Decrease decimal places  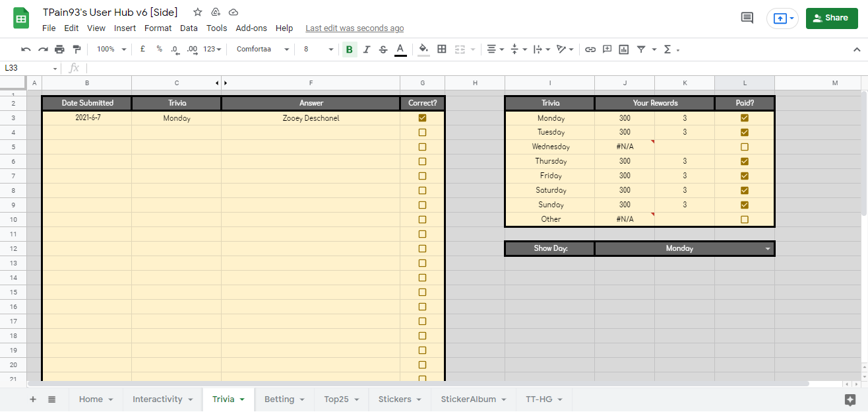(x=175, y=49)
